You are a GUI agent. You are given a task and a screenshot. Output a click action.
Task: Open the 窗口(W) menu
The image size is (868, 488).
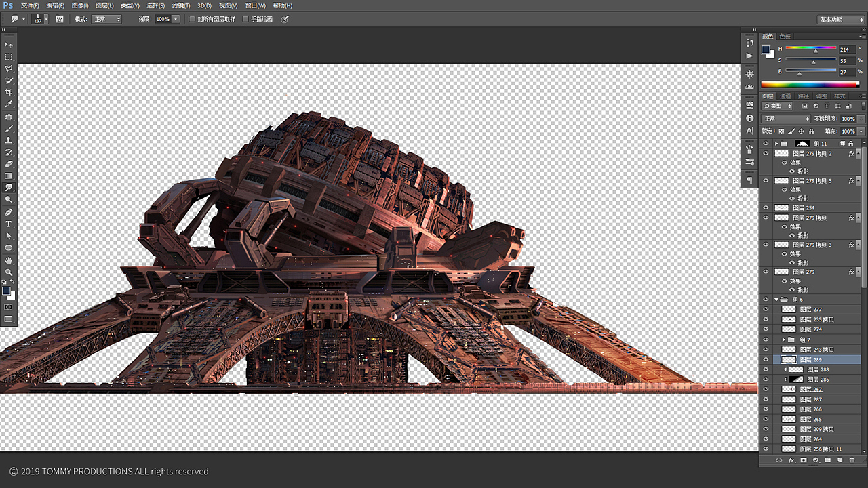tap(256, 5)
